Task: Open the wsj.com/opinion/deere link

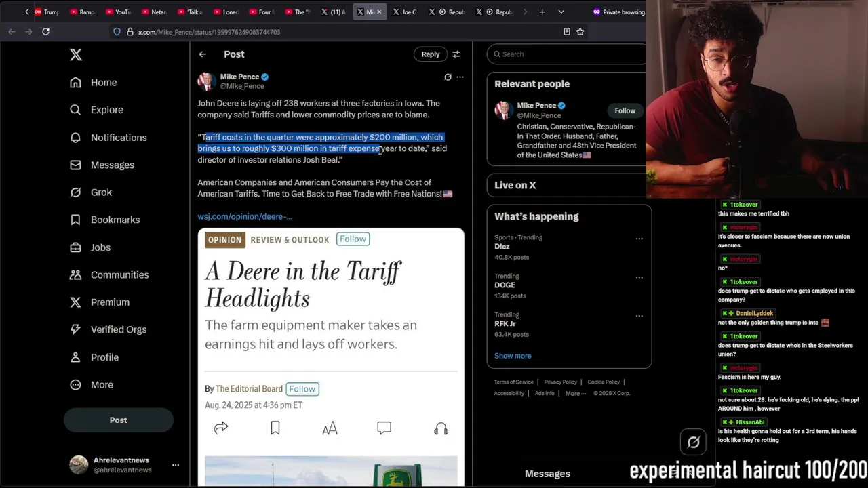Action: click(x=245, y=216)
